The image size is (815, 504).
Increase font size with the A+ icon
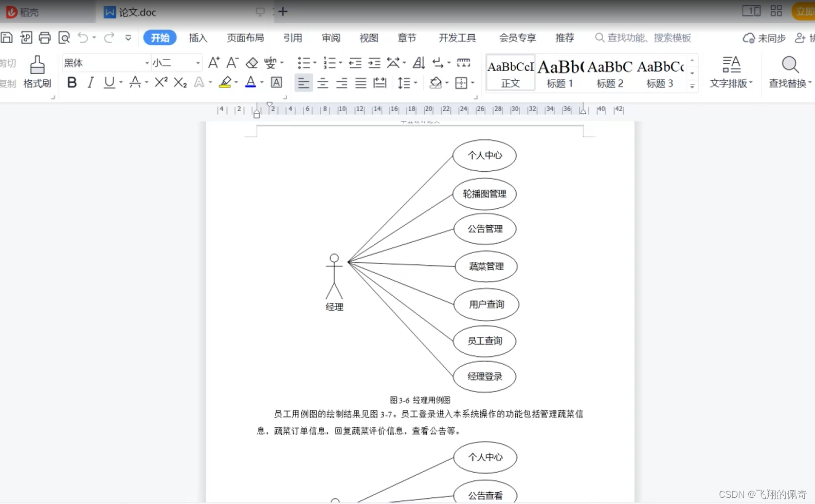(x=214, y=63)
